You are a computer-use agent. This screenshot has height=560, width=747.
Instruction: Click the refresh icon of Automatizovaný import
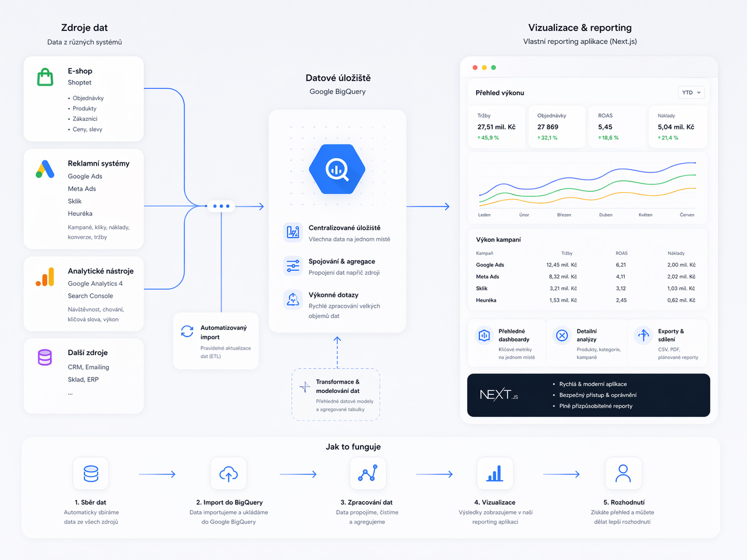click(x=187, y=331)
